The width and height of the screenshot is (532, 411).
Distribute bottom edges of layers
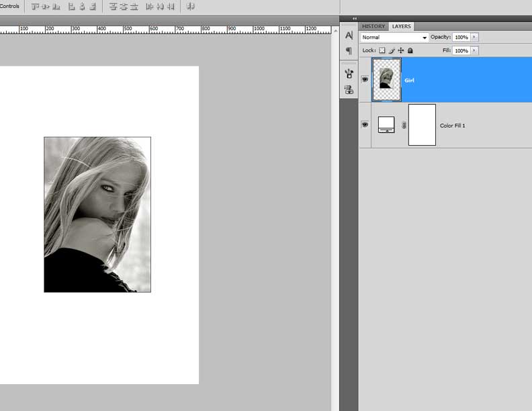134,7
